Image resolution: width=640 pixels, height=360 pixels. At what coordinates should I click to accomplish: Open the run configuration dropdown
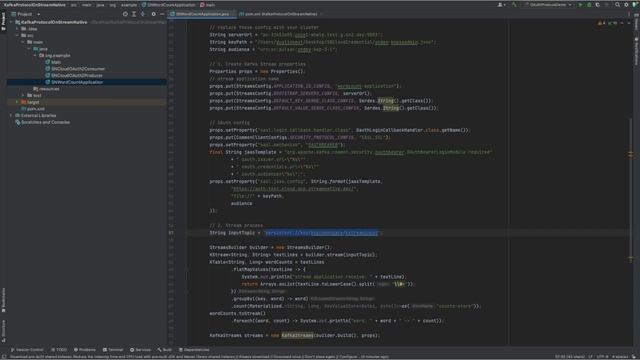[548, 5]
